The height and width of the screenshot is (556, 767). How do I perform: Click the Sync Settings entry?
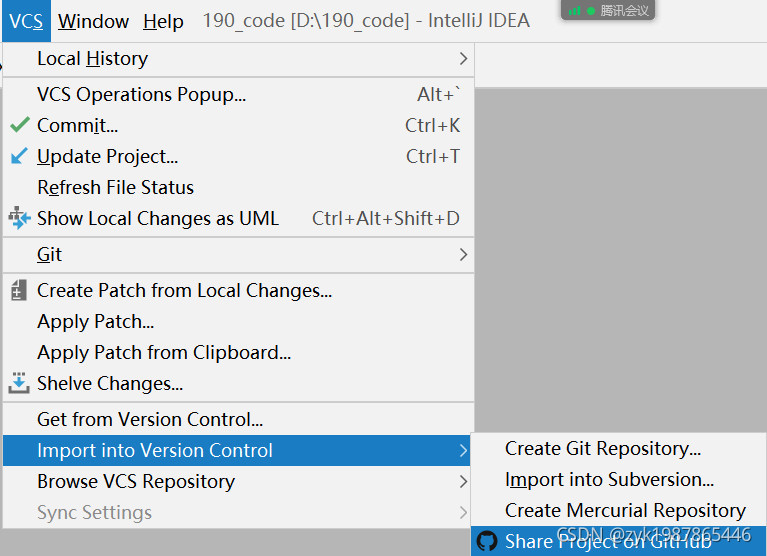(236, 512)
